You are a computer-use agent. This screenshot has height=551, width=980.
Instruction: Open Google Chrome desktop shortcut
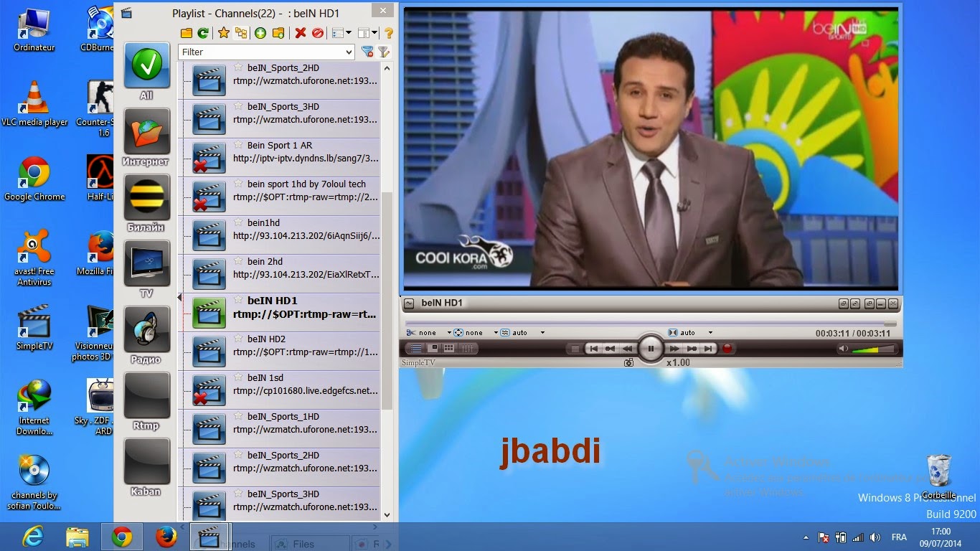pyautogui.click(x=34, y=179)
